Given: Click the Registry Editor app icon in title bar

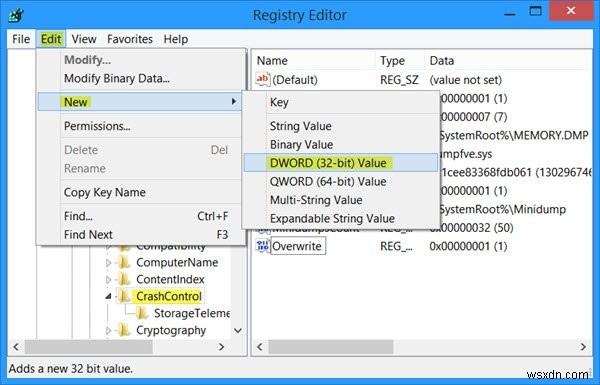Looking at the screenshot, I should (x=16, y=15).
